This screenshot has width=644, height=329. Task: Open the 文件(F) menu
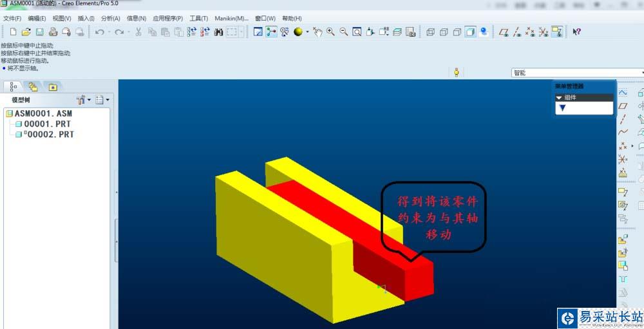[x=12, y=19]
